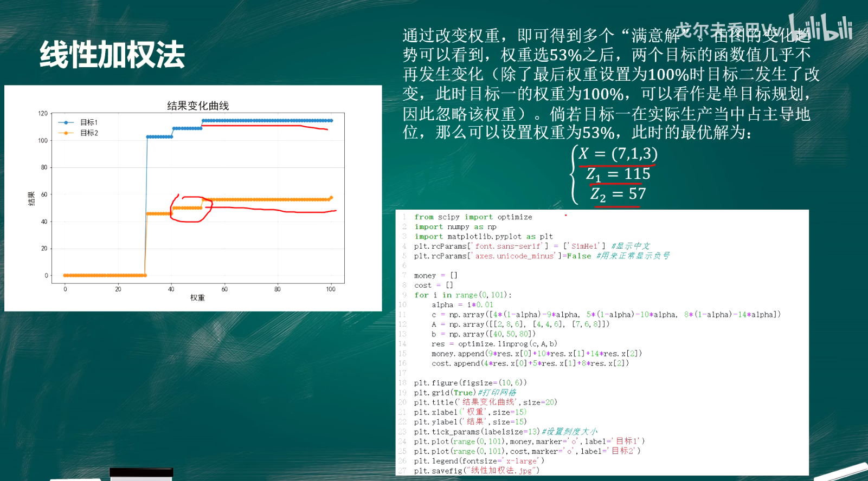Viewport: 868px width, 481px height.
Task: Click the paragraph line starting 位，那么可以设置权重
Action: [578, 133]
